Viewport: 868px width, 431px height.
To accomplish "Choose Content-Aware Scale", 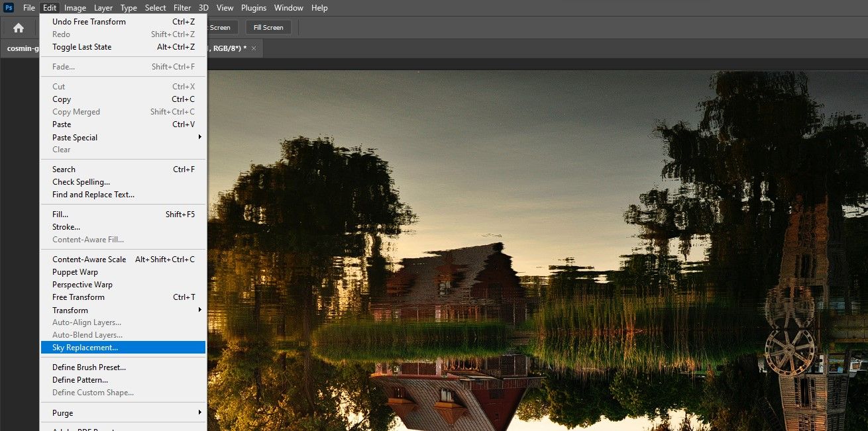I will click(x=123, y=260).
